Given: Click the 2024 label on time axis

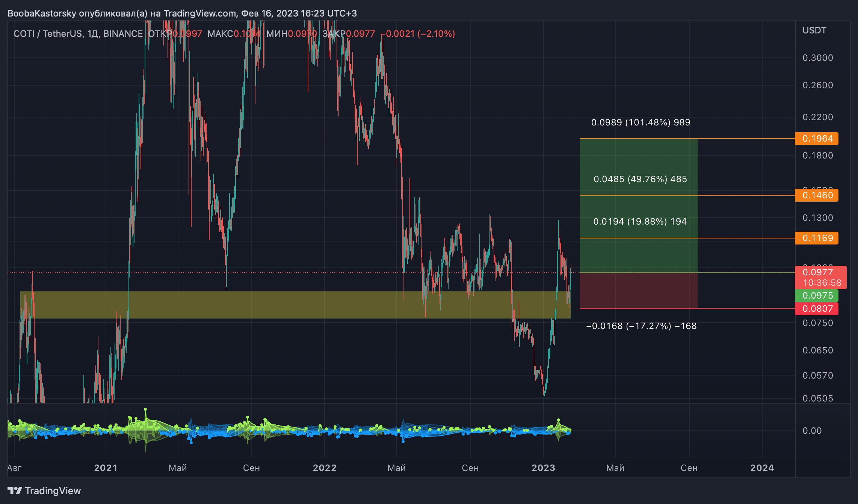Looking at the screenshot, I should tap(762, 468).
